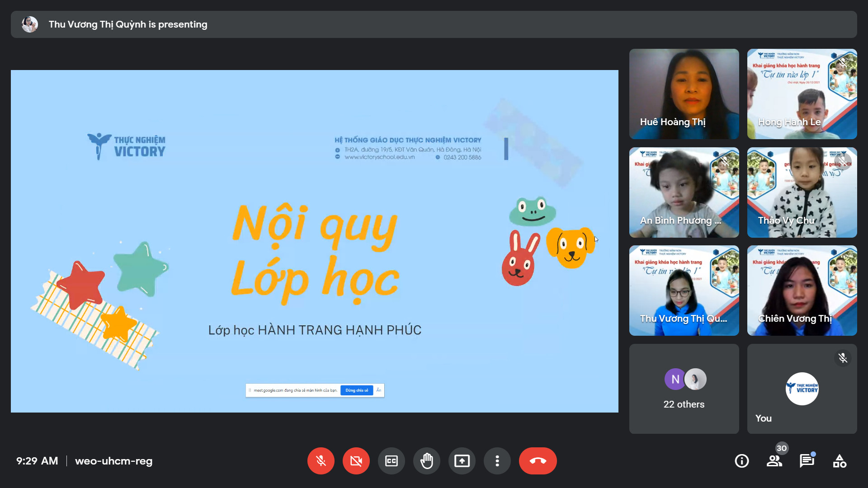Click your own "You" tile

click(802, 389)
